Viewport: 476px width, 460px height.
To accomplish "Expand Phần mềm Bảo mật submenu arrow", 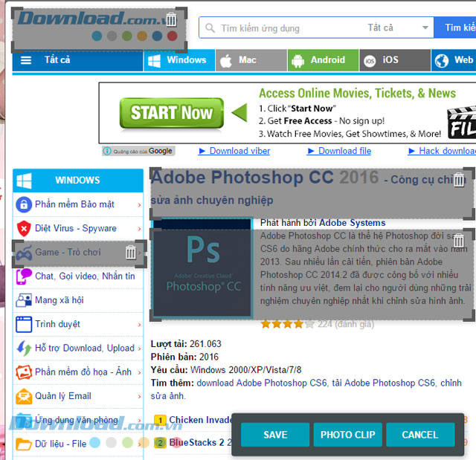I will [139, 205].
